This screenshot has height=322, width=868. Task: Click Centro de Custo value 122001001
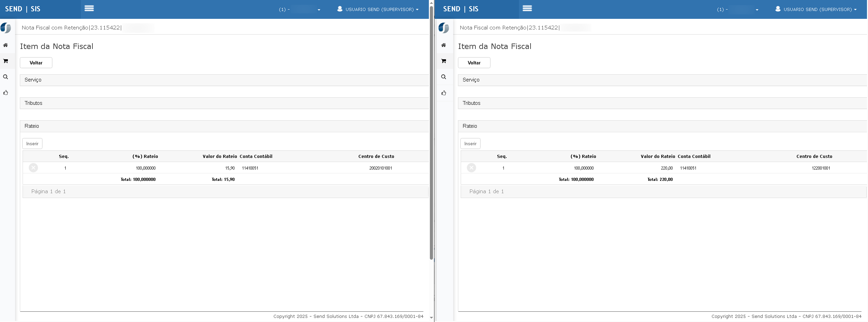(821, 168)
